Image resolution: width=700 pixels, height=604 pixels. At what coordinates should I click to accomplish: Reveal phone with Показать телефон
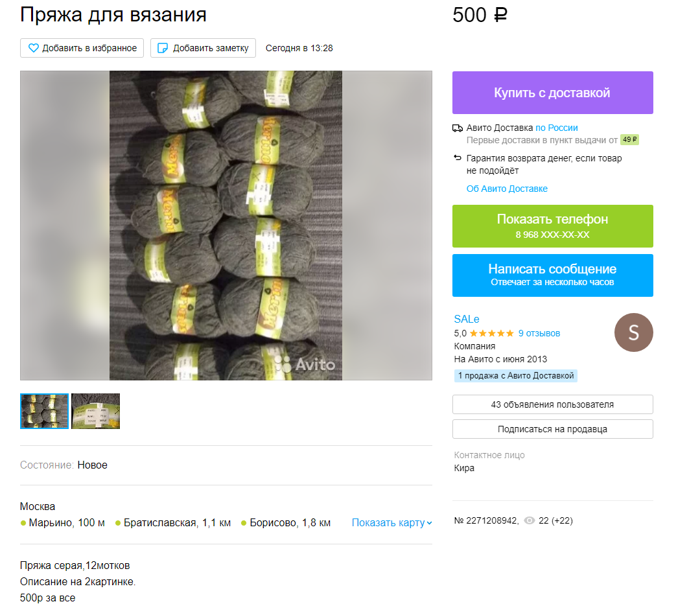click(x=552, y=226)
